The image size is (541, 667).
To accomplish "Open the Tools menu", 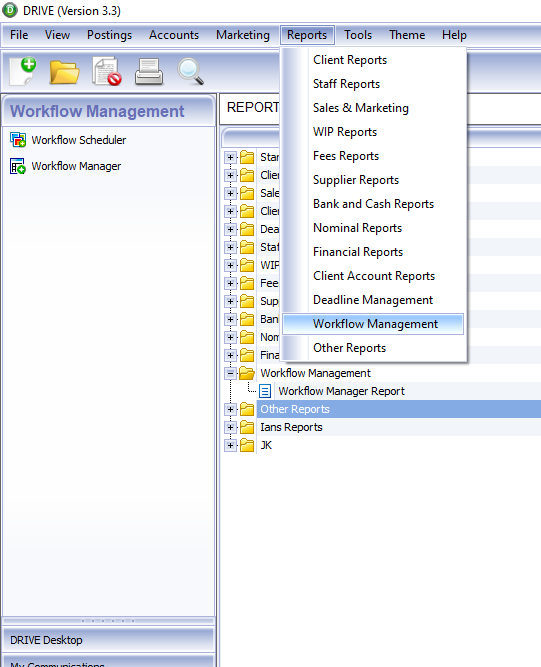I will click(x=358, y=35).
